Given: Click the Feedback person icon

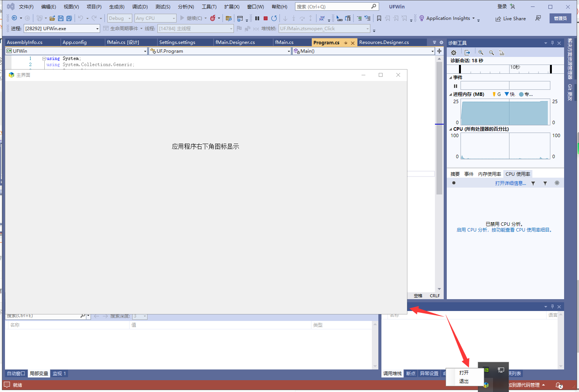Looking at the screenshot, I should click(x=538, y=18).
